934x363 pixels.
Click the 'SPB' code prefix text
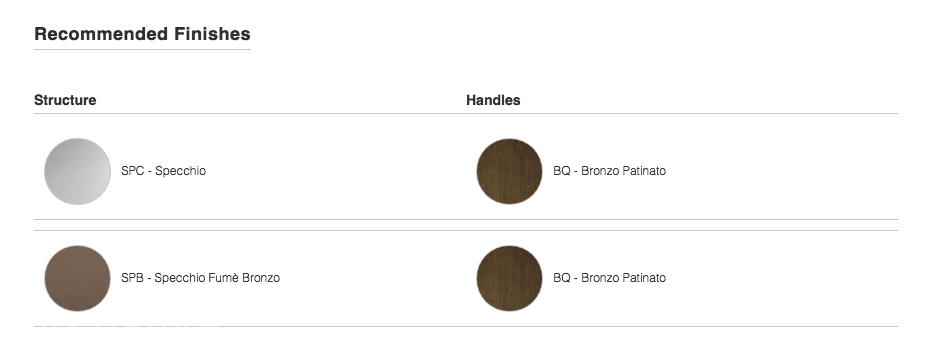(x=132, y=278)
